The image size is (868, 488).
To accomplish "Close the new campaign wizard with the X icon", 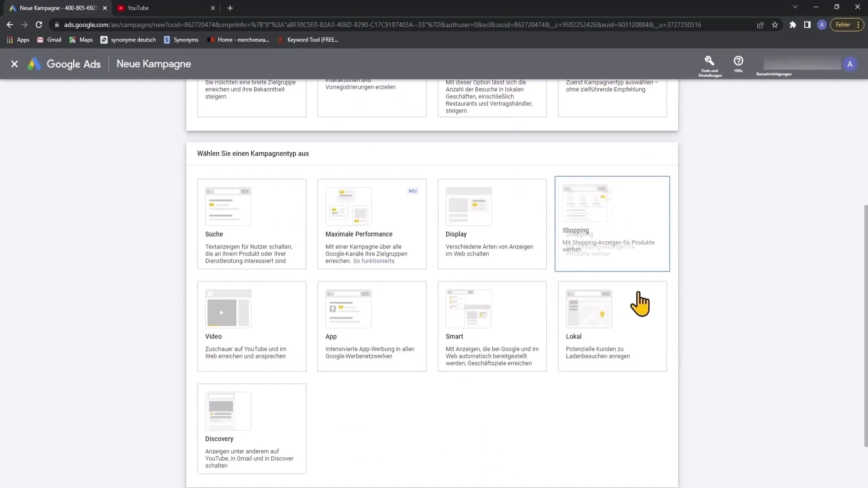I will tap(14, 64).
